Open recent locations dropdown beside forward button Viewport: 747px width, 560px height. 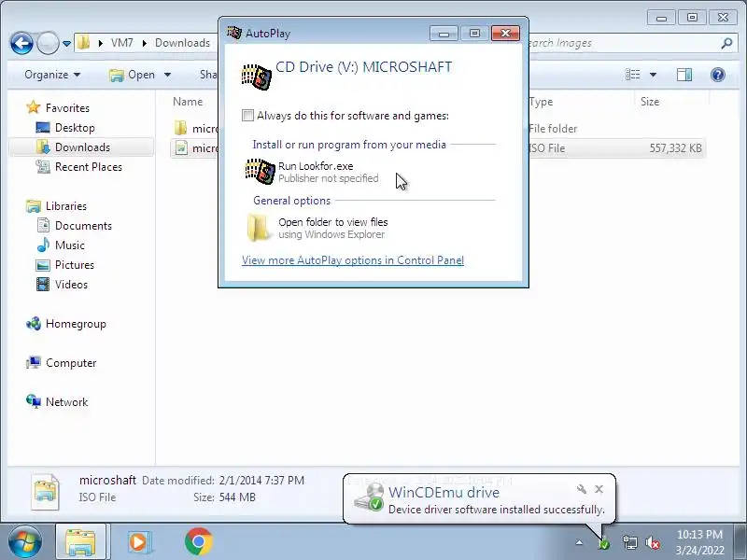click(66, 44)
